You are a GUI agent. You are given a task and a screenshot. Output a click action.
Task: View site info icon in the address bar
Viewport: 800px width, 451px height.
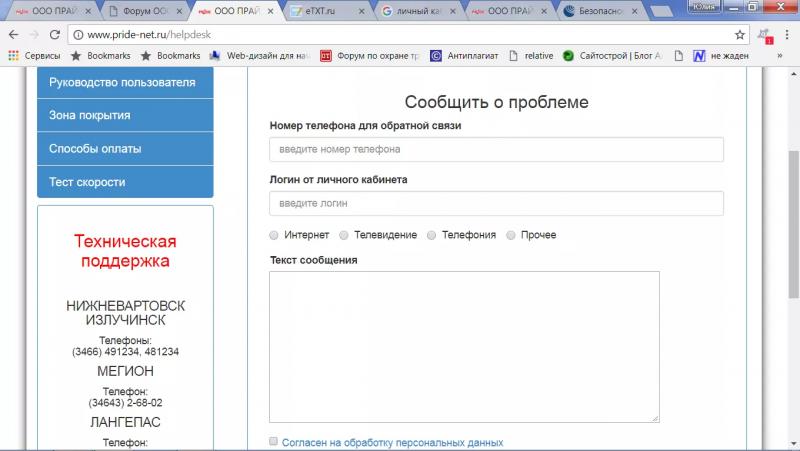78,35
